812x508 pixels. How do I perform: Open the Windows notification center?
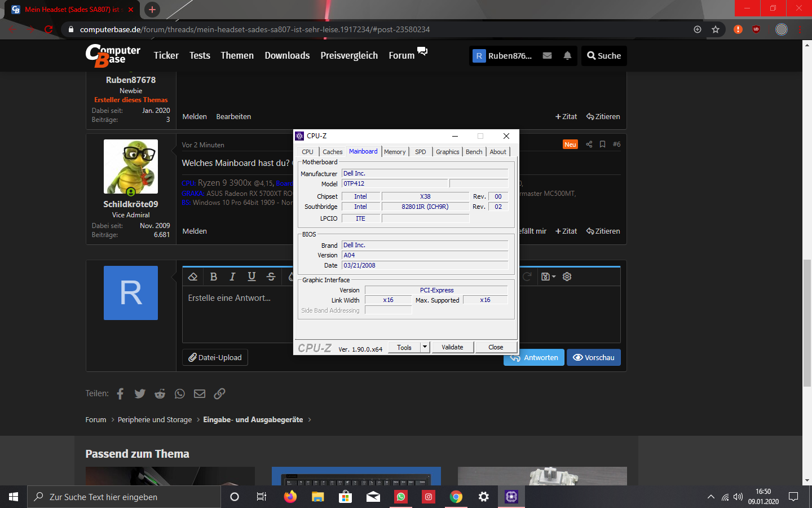[793, 497]
